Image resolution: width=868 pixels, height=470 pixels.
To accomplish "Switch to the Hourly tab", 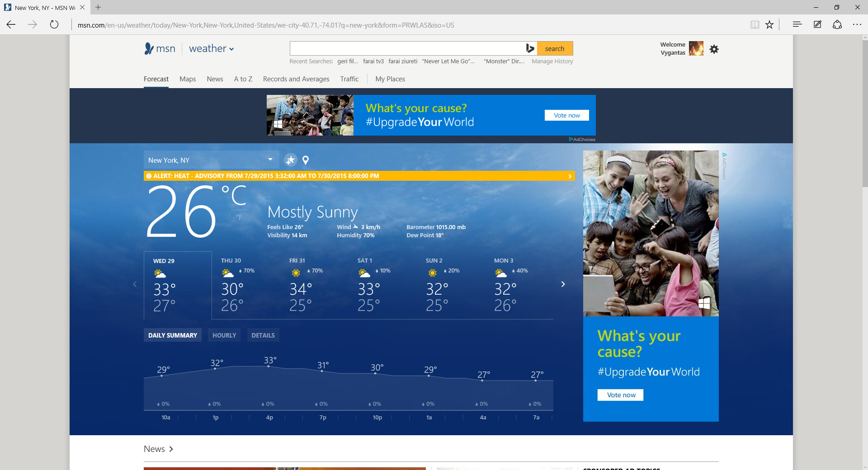I will coord(224,335).
